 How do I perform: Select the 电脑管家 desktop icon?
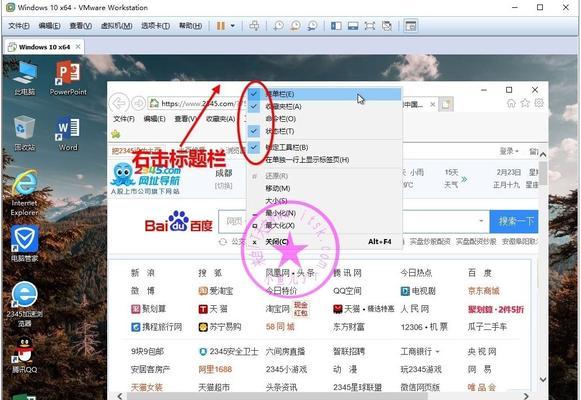click(x=24, y=244)
